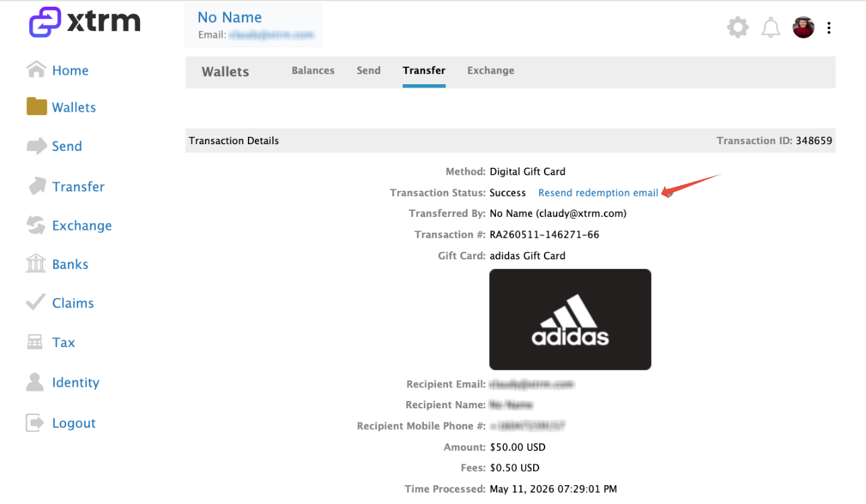Switch to the Exchange tab
The width and height of the screenshot is (866, 504).
[491, 70]
